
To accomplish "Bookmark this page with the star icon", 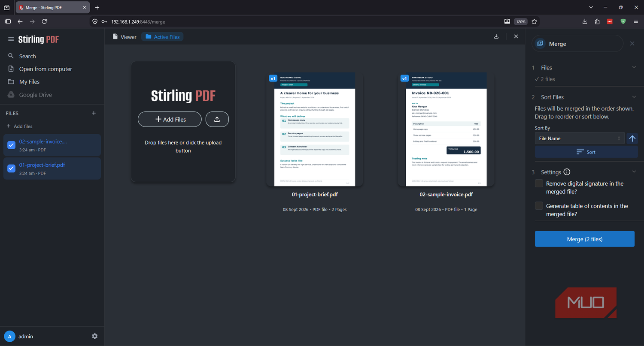I will tap(534, 21).
